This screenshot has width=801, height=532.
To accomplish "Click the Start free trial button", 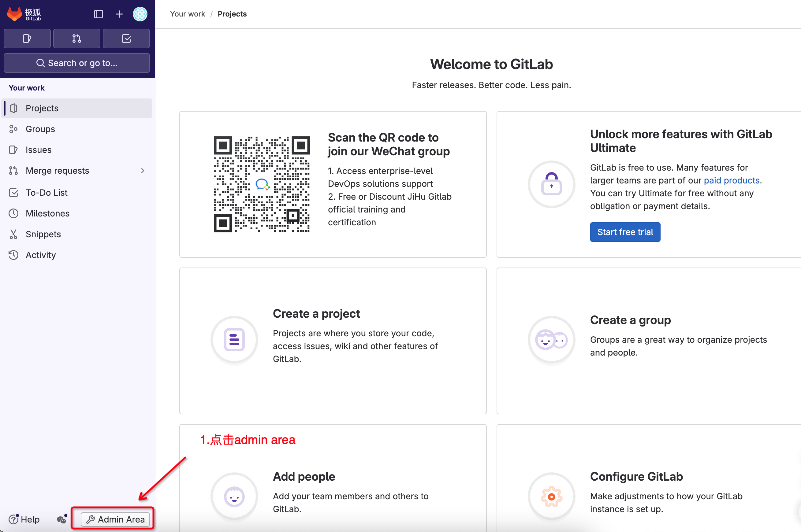I will pyautogui.click(x=625, y=232).
